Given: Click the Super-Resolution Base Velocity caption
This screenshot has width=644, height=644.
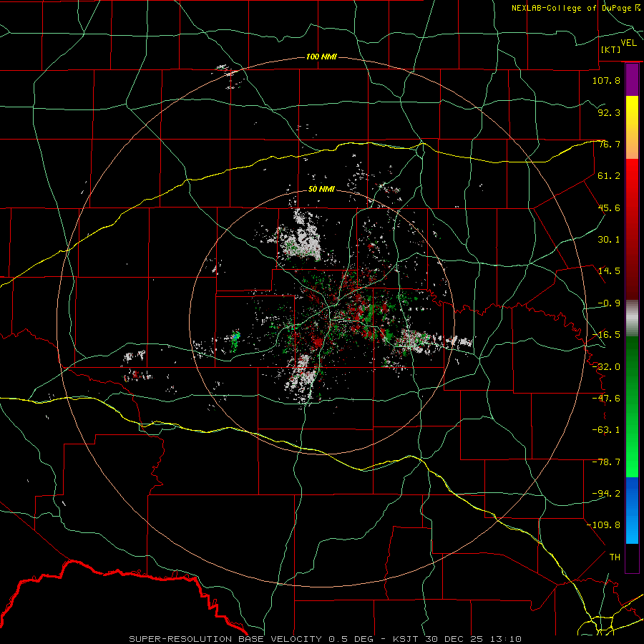Looking at the screenshot, I should click(326, 639).
